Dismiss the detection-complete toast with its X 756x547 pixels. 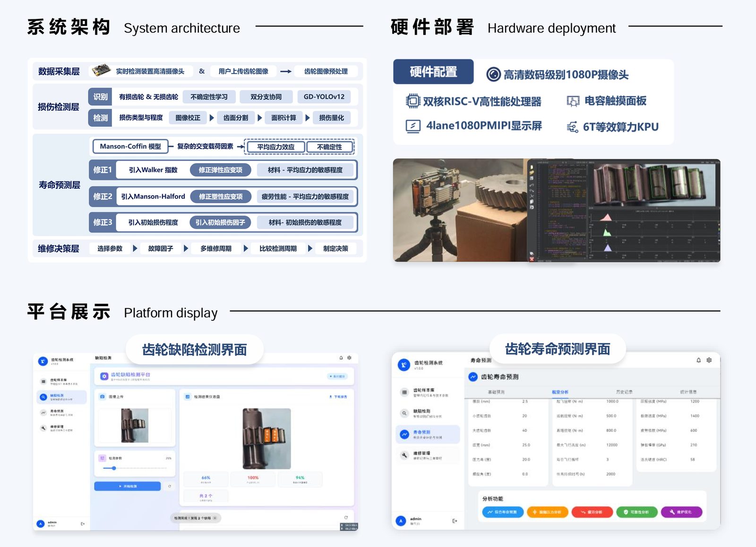[215, 518]
